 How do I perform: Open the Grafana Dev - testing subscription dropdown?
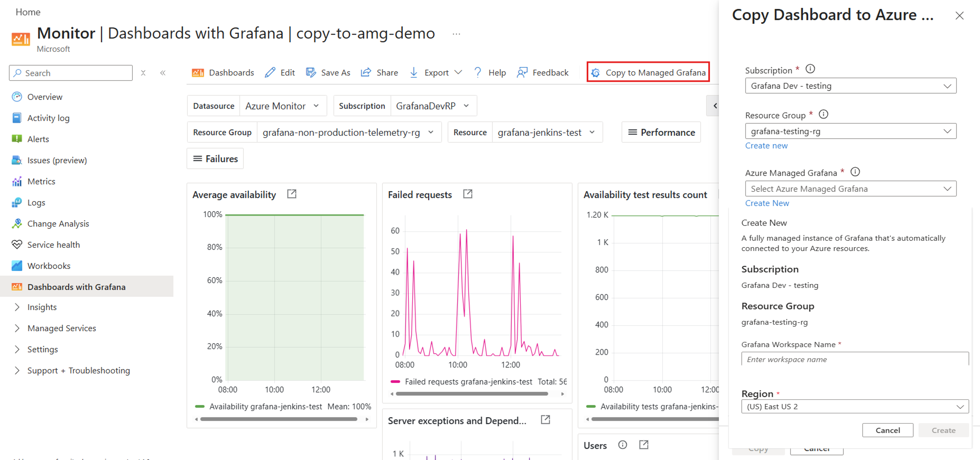[x=851, y=86]
